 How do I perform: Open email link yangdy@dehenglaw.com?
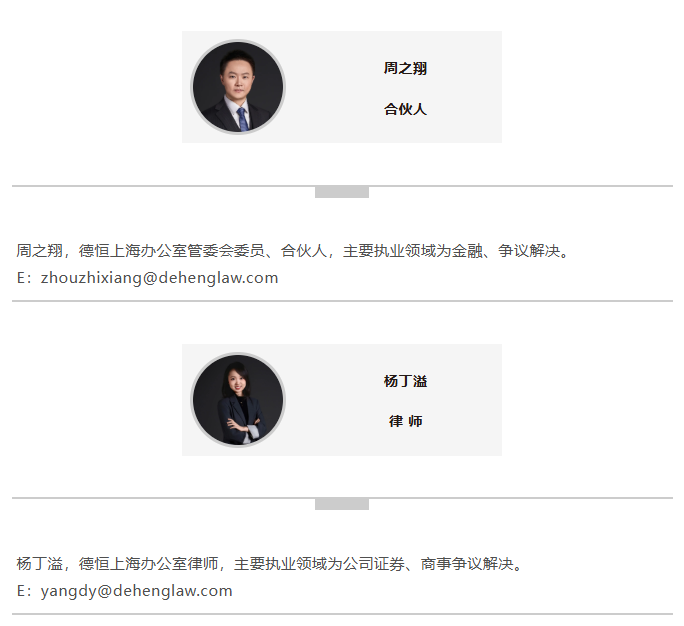tap(137, 591)
